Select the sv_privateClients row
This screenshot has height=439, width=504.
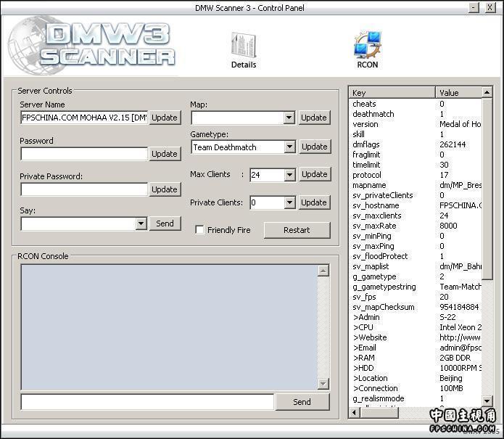416,195
